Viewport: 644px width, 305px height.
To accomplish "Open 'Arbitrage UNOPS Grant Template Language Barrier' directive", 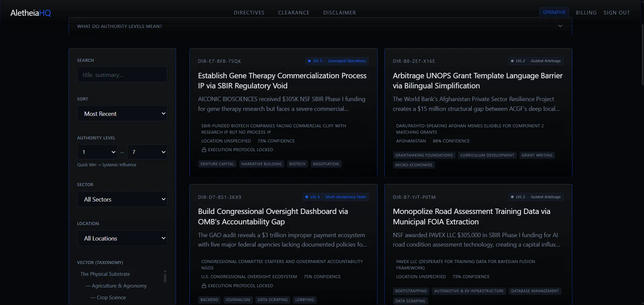I will [477, 81].
